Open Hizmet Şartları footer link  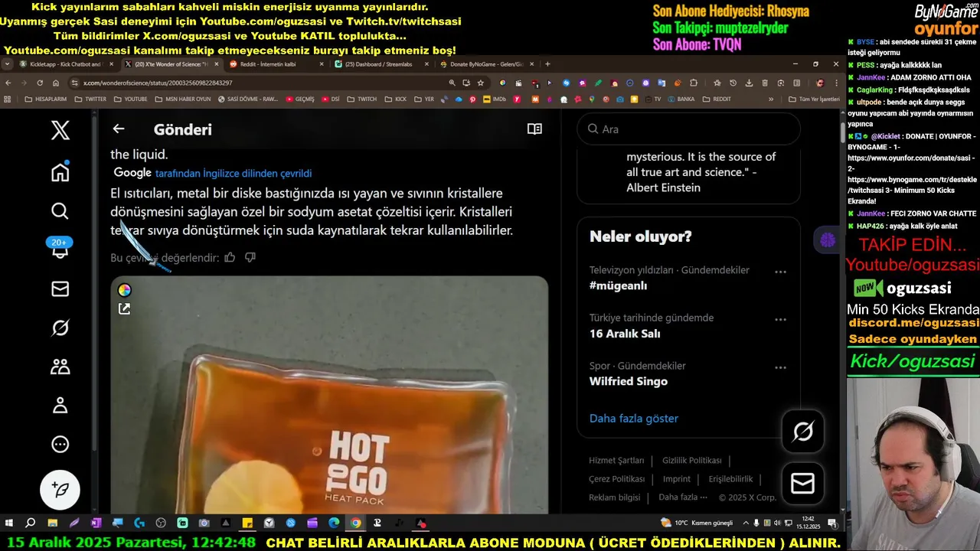(616, 460)
